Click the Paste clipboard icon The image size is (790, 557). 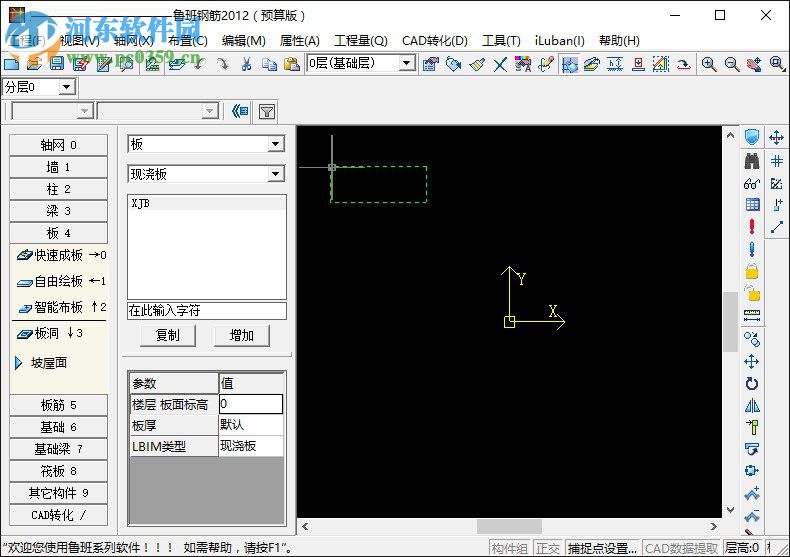coord(292,64)
